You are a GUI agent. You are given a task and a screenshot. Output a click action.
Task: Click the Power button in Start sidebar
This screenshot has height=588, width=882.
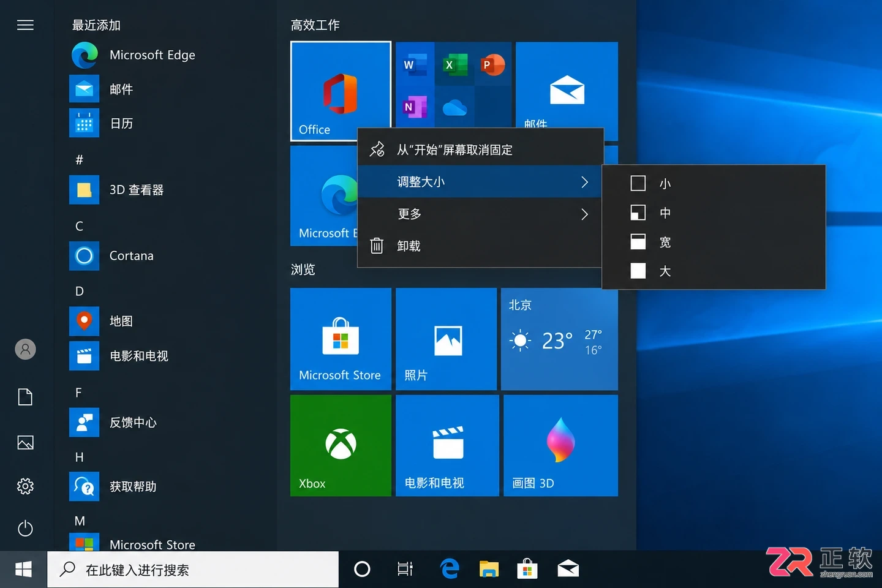pos(25,528)
